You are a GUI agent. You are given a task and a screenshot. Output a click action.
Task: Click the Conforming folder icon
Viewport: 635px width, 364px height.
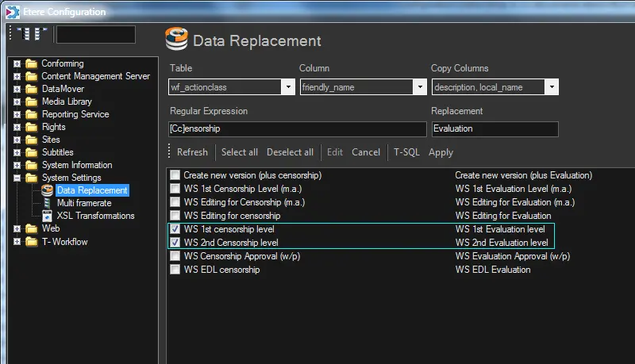31,63
